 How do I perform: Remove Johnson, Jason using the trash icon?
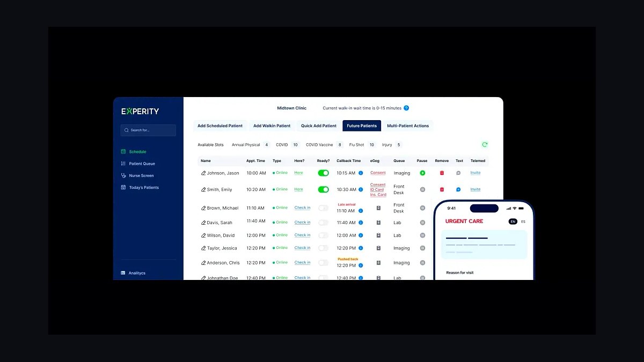[442, 173]
